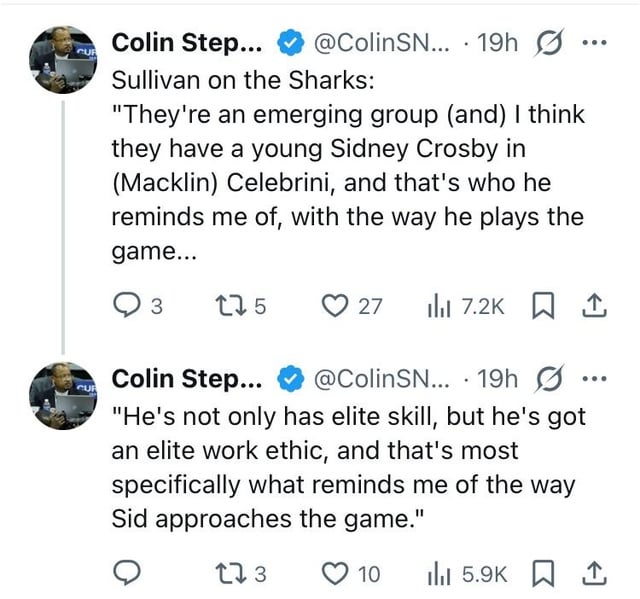Like the second tweet with 10 likes
Image resolution: width=640 pixels, height=599 pixels.
coord(336,573)
